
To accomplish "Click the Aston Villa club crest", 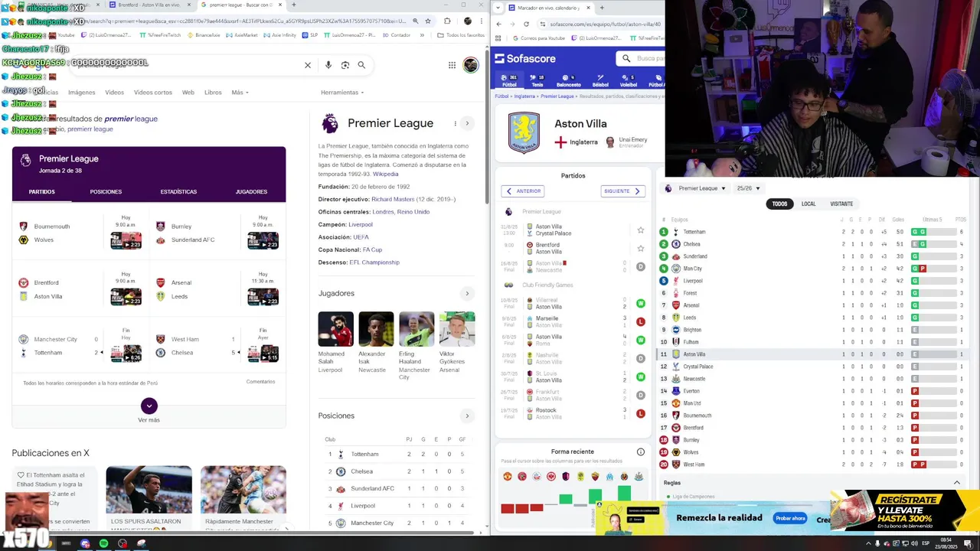I will tap(524, 132).
